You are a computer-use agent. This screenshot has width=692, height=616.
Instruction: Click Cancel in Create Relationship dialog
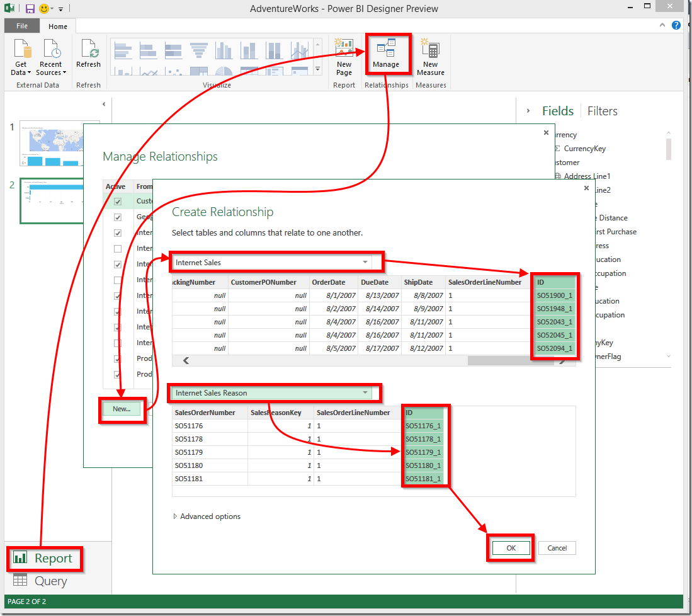click(557, 548)
